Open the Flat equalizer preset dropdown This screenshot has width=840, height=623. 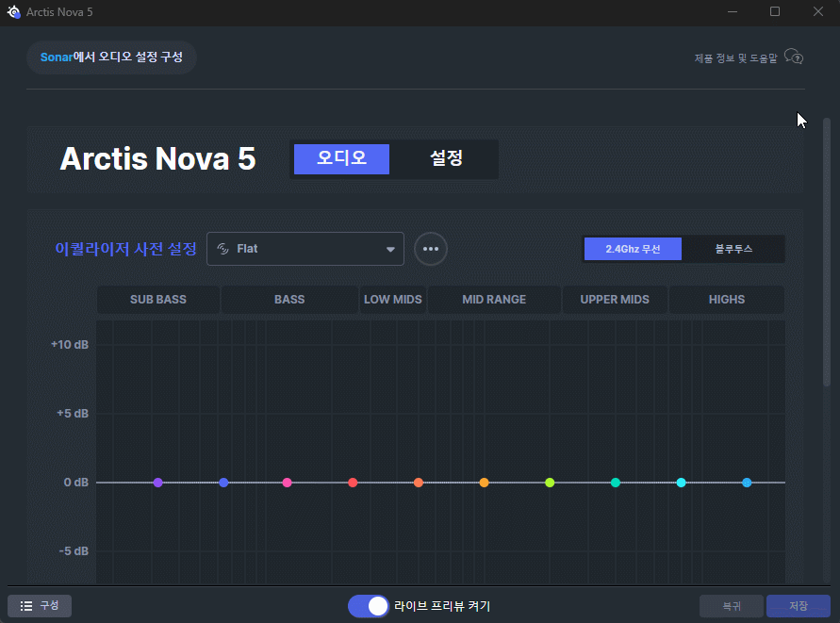click(x=305, y=249)
